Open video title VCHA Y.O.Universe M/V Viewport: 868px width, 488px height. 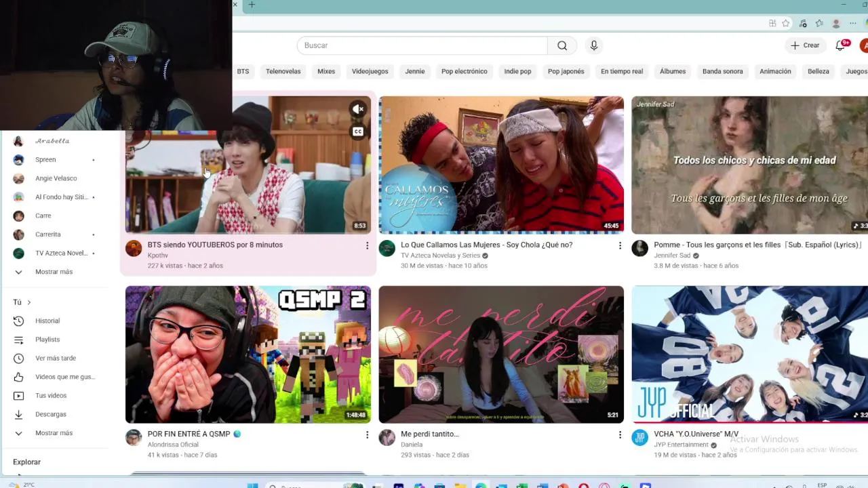coord(696,434)
